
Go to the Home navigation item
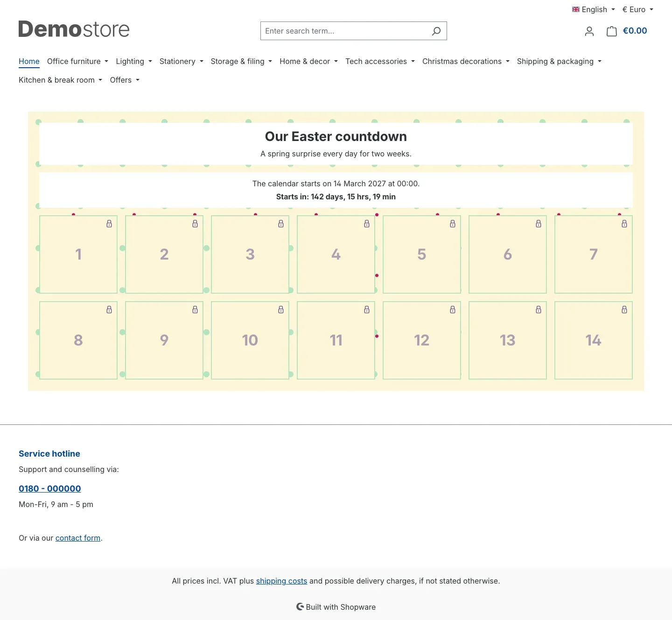coord(29,61)
